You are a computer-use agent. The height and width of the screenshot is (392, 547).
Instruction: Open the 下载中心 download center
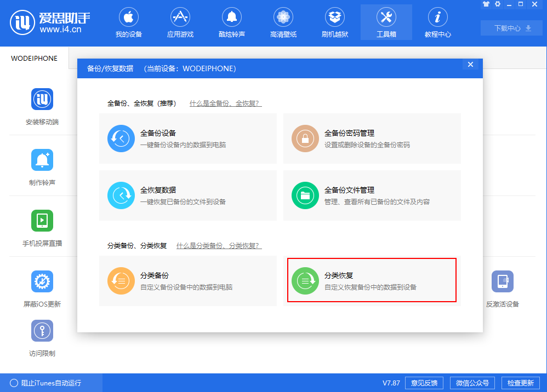[x=511, y=27]
